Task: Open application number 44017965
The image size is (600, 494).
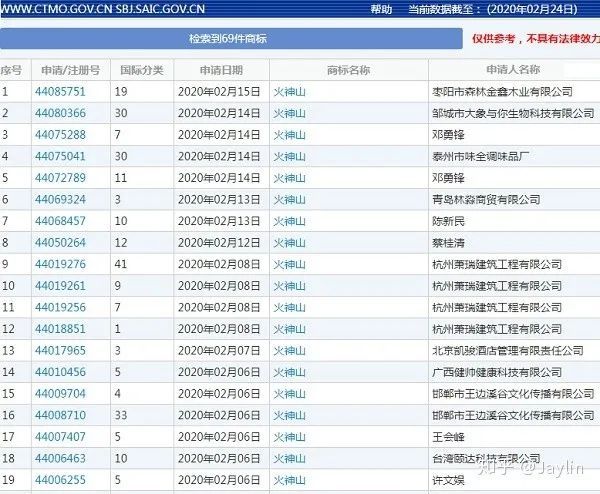Action: 60,350
